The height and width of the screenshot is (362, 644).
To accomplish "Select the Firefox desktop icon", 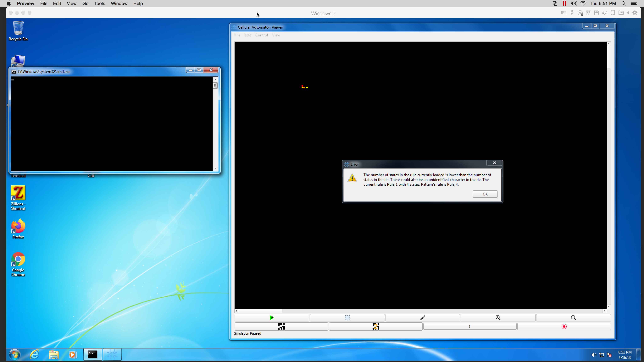I will point(18,229).
